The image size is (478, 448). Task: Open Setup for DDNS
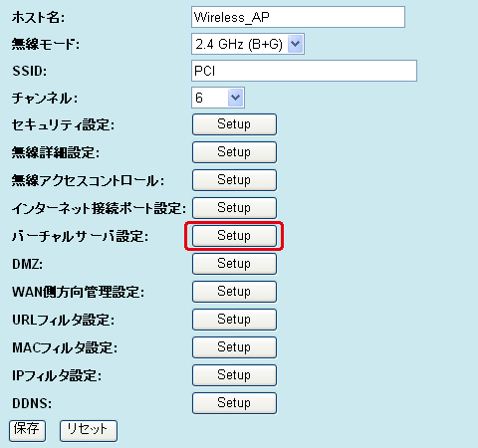234,403
